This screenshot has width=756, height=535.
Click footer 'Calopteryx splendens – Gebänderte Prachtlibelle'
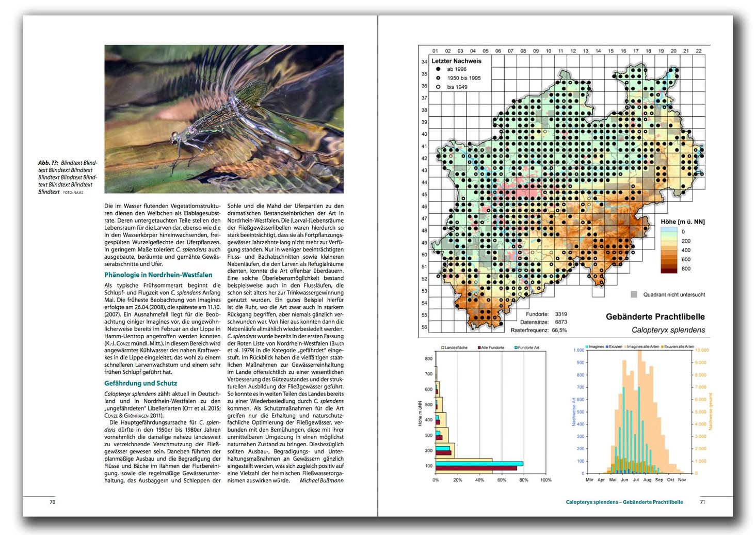point(624,502)
